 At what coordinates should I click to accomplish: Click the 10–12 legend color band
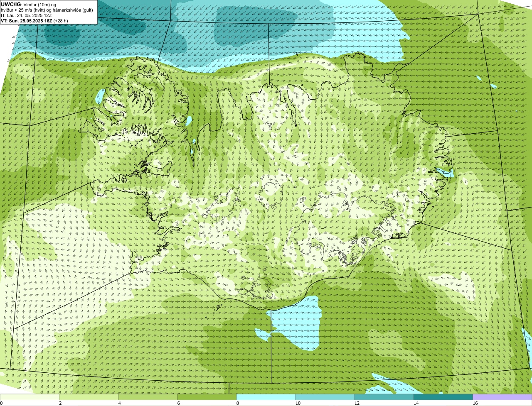tap(325, 397)
